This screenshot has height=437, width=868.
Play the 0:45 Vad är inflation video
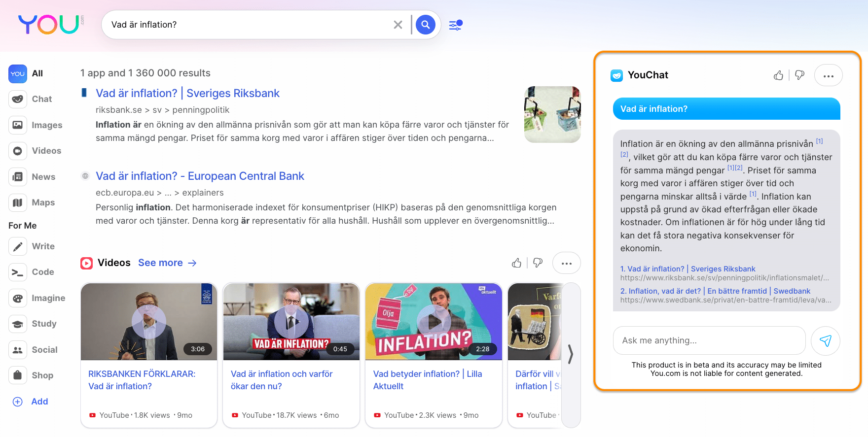[x=291, y=321]
